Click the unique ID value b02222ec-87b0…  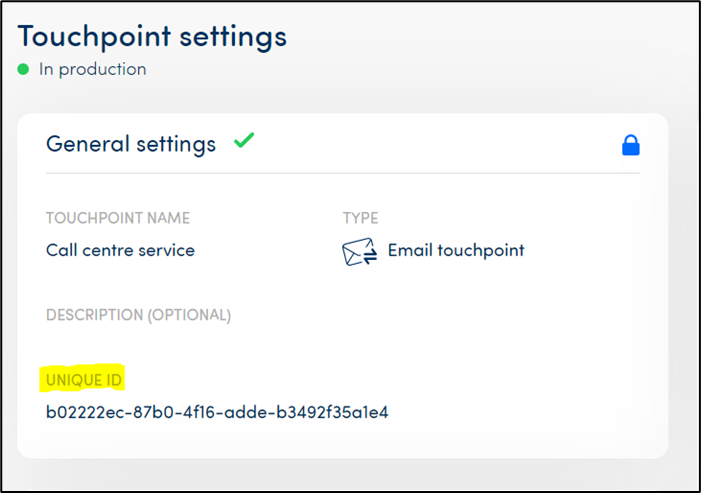[217, 412]
